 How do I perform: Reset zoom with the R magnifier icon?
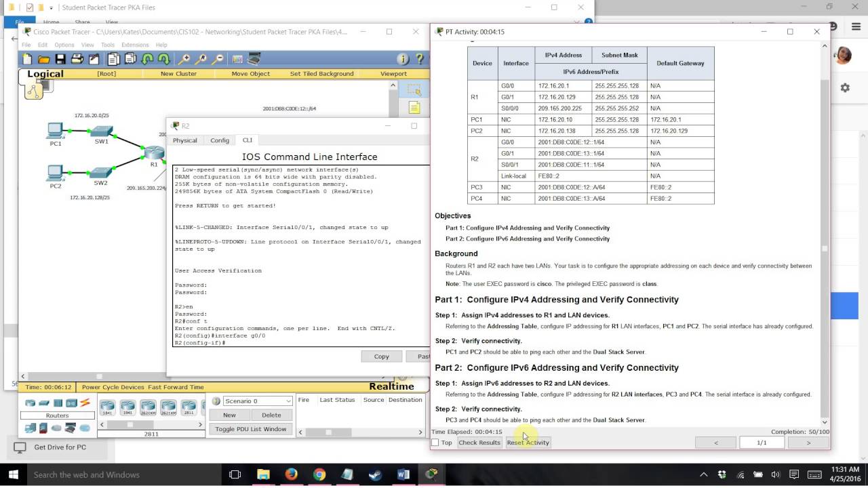[200, 59]
